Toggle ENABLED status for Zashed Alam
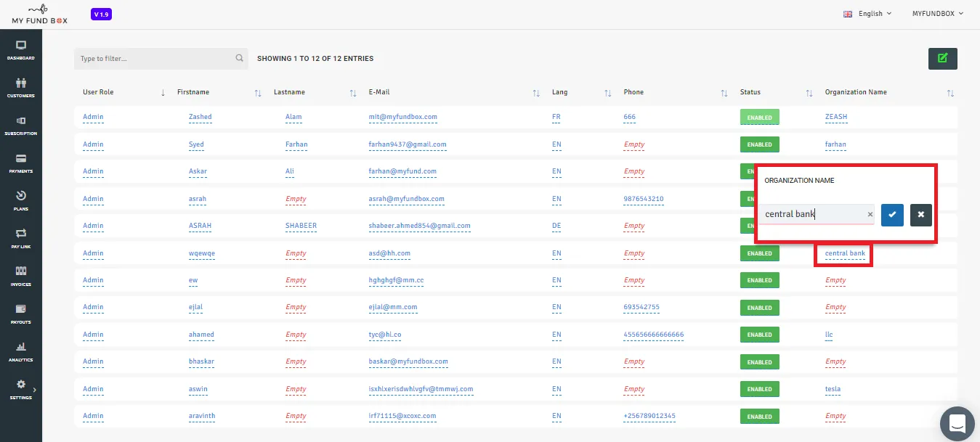The image size is (980, 442). click(x=759, y=117)
